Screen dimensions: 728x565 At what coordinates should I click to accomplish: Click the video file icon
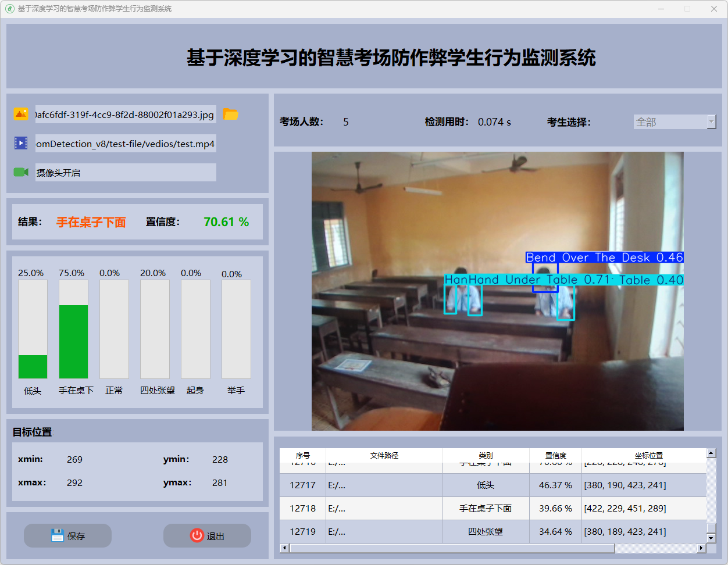coord(21,143)
